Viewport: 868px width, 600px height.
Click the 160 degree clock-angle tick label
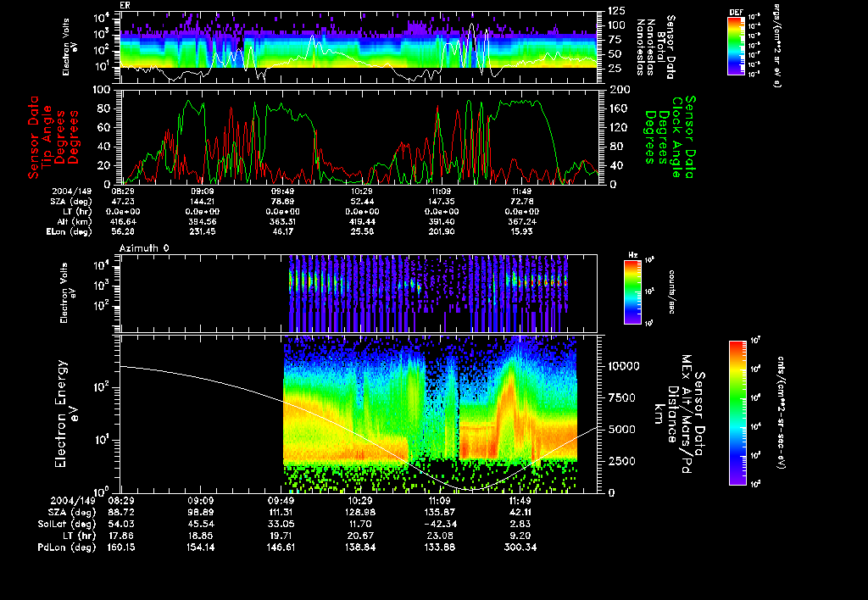[620, 108]
